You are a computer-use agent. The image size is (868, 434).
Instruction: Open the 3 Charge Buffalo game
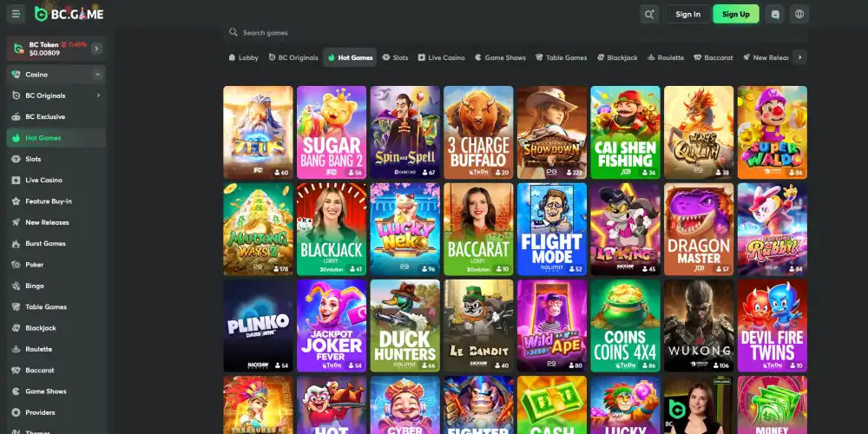pos(478,132)
